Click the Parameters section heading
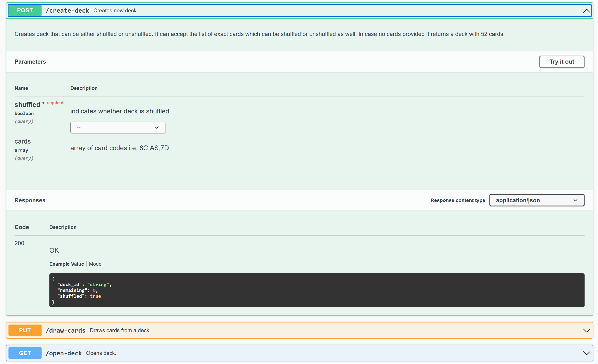598x364 pixels. pyautogui.click(x=30, y=62)
